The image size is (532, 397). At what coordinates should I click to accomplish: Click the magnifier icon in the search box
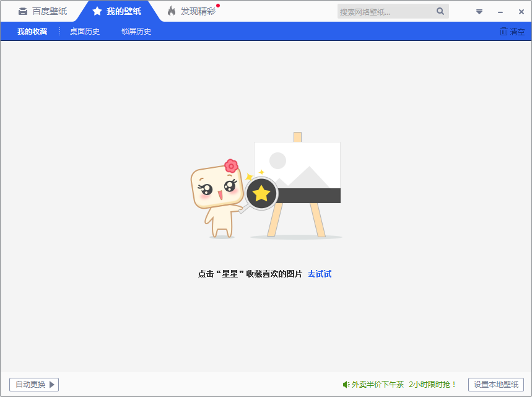tap(440, 11)
